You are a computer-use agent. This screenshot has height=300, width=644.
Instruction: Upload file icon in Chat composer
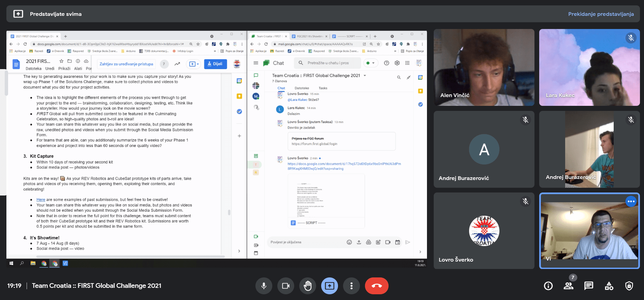359,242
